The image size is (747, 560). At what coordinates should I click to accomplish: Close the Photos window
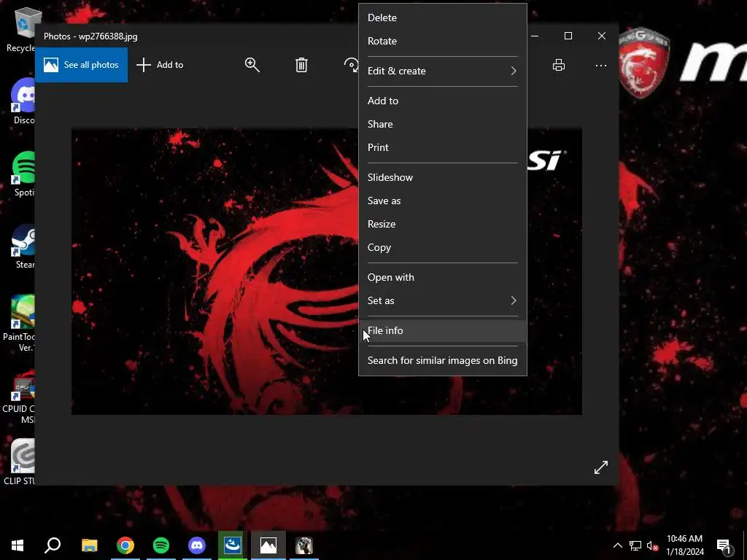point(602,36)
